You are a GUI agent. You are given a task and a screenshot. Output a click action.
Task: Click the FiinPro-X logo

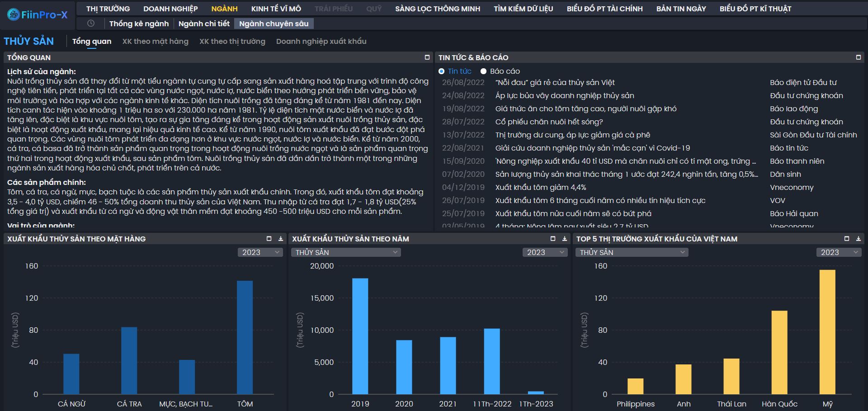38,15
